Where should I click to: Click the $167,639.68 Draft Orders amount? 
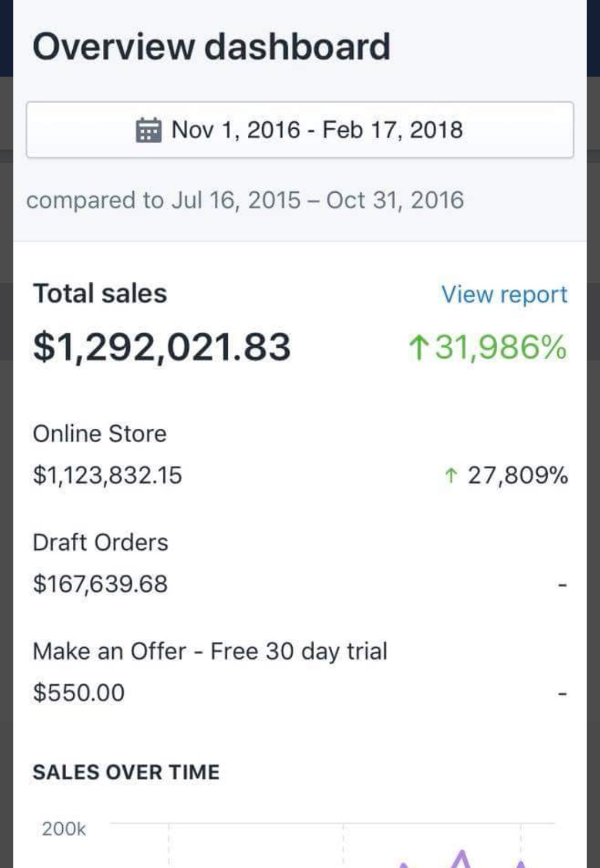100,584
